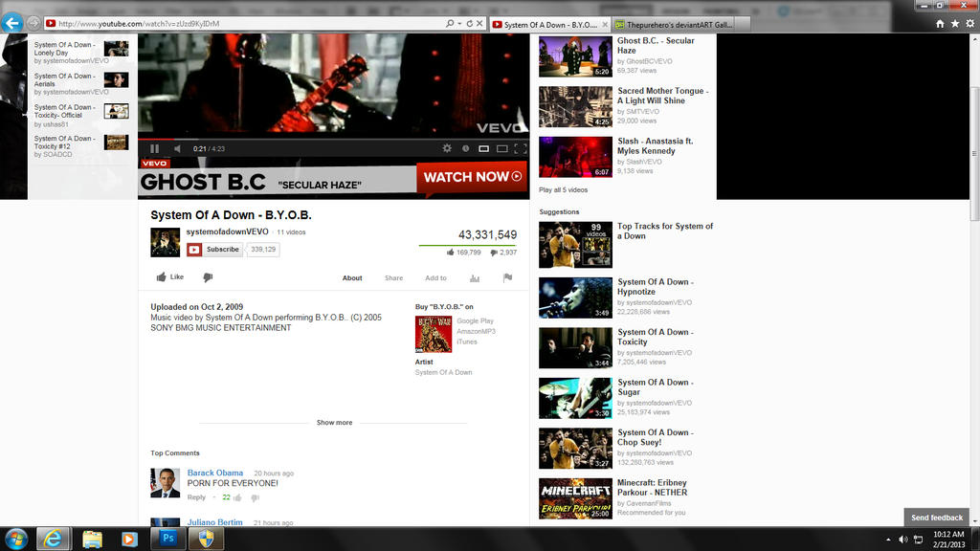980x551 pixels.
Task: Click Send feedback button
Action: point(936,518)
